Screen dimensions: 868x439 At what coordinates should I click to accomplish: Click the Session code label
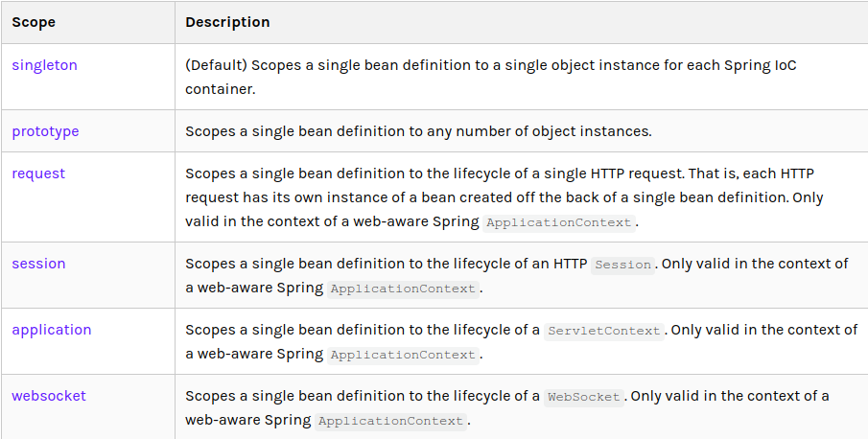622,265
